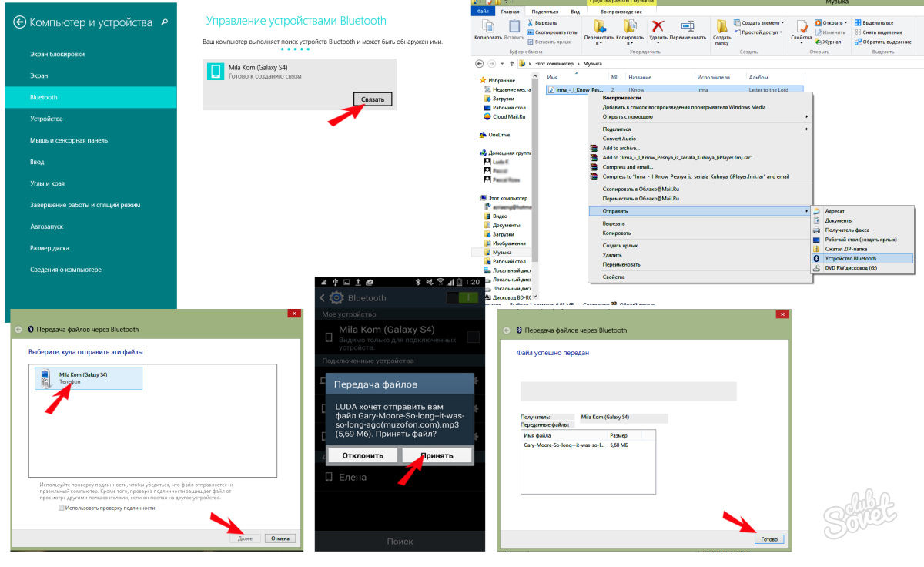The image size is (924, 567).
Task: Click the back arrow in PC settings header
Action: (20, 22)
